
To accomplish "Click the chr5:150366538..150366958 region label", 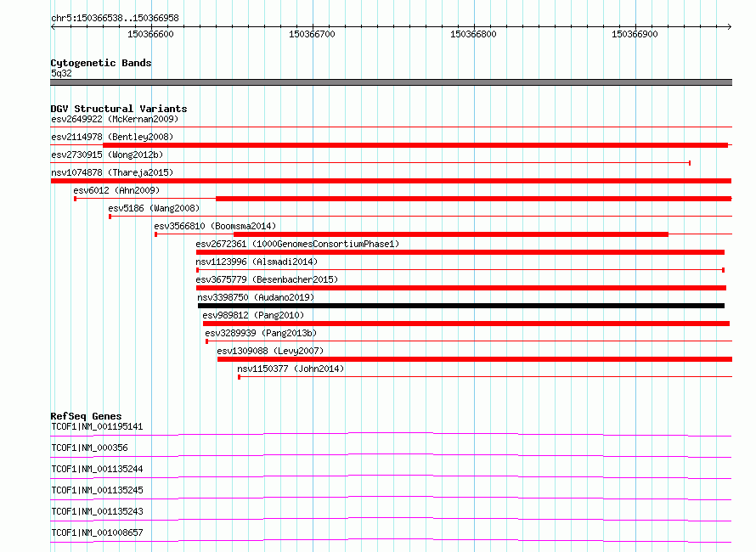I will 115,18.
